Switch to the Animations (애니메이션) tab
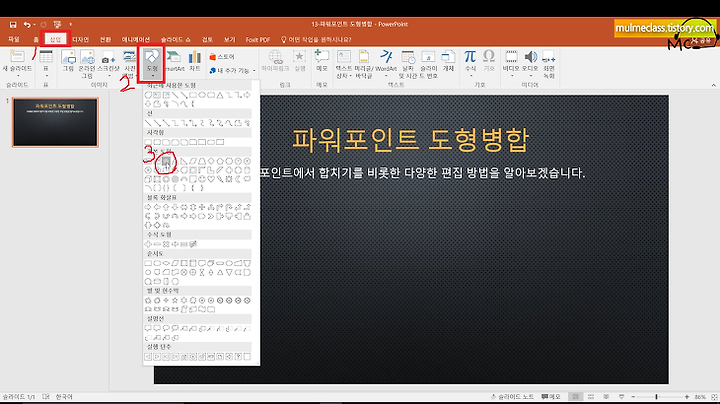Screen dimensions: 720x404 tap(136, 39)
